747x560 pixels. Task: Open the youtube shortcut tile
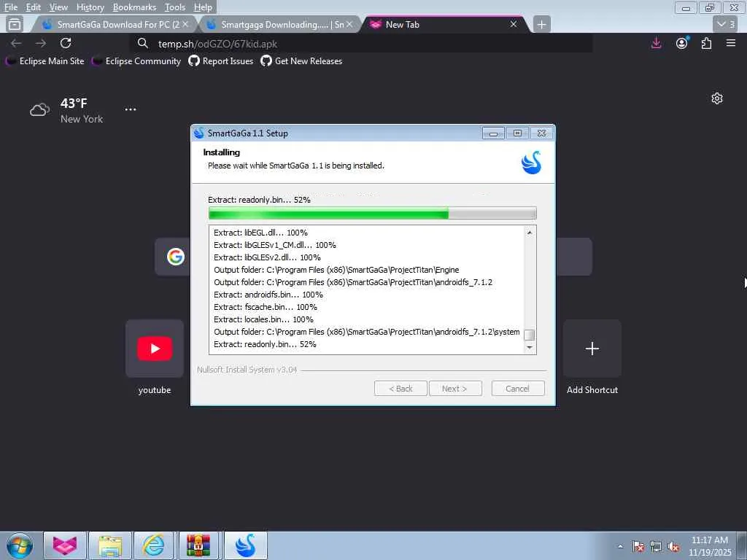(x=155, y=349)
